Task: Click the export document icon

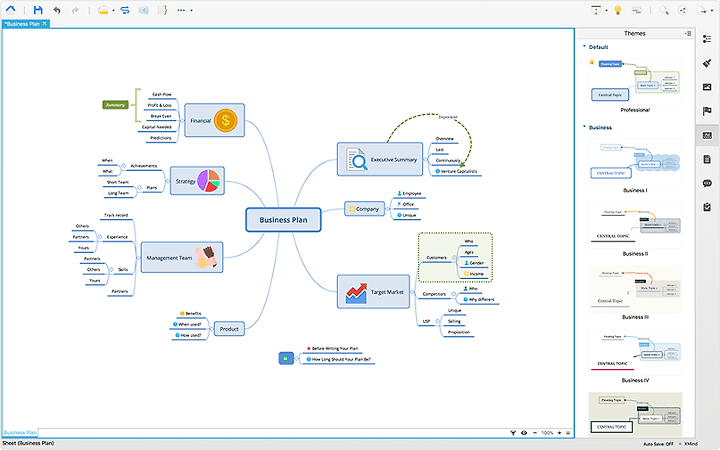Action: pos(701,10)
